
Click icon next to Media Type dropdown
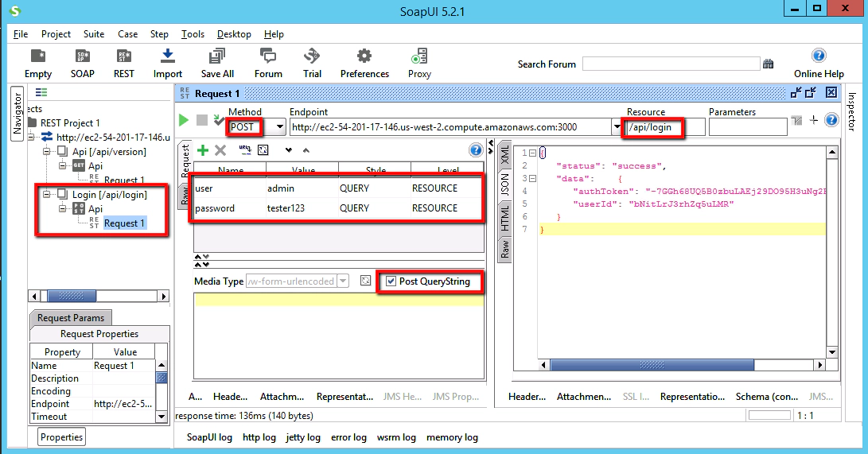coord(365,281)
